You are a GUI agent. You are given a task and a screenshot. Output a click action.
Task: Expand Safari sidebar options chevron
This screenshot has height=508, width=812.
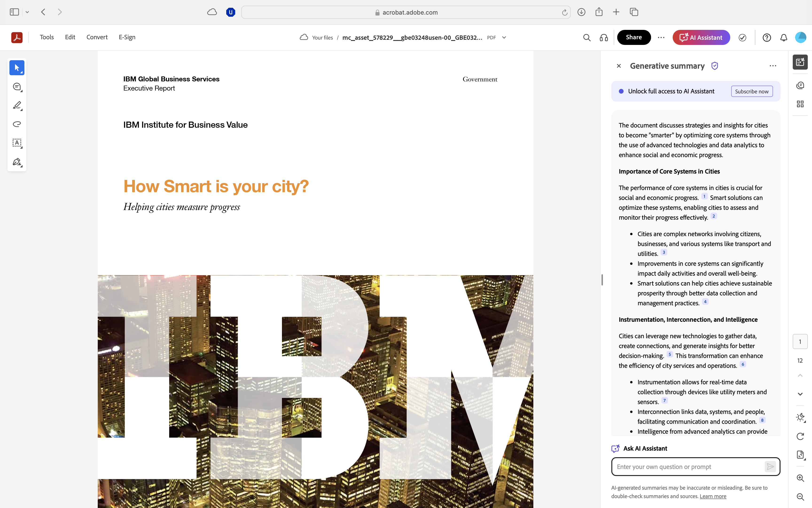click(x=27, y=12)
